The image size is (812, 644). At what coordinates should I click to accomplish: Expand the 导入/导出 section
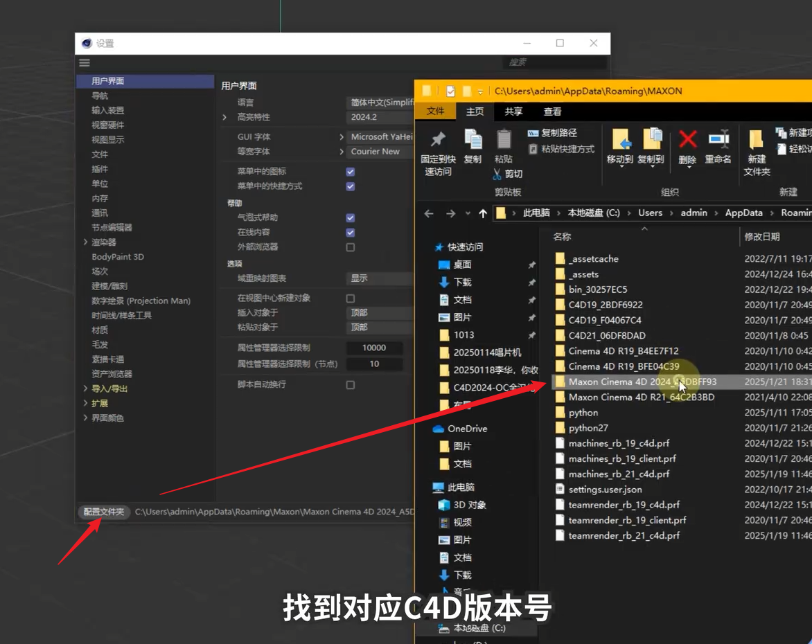point(86,389)
